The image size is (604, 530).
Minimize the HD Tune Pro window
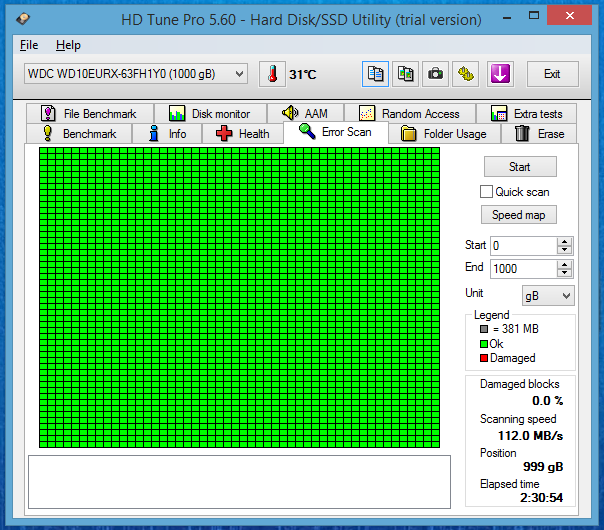[507, 17]
